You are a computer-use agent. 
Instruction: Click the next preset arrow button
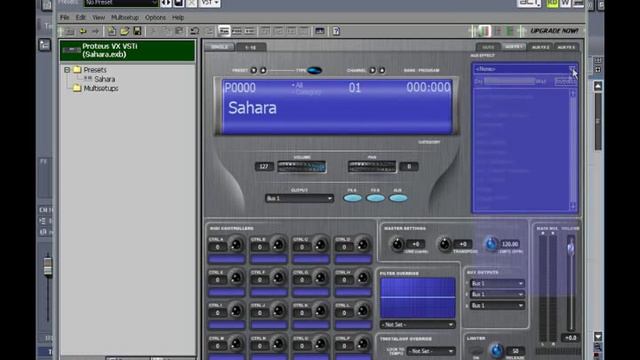coord(263,70)
